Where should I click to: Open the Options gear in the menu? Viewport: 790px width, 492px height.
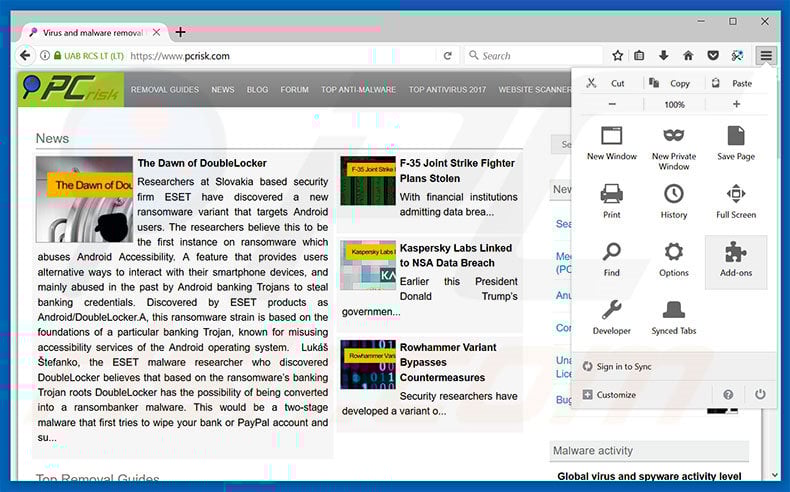tap(674, 260)
